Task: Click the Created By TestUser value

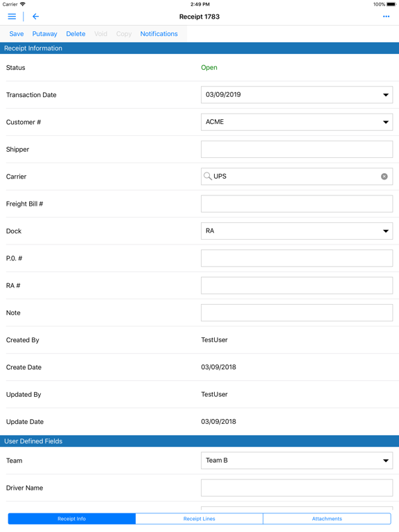Action: coord(215,340)
